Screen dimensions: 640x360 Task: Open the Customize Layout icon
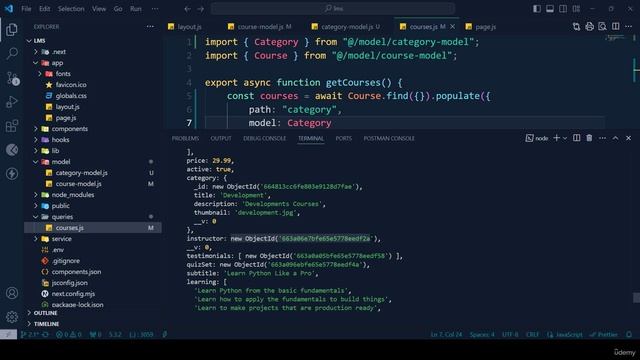[576, 9]
